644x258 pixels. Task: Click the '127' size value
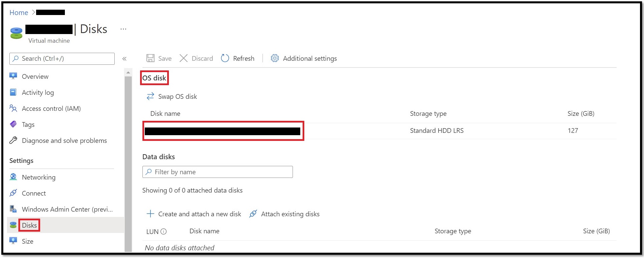(573, 131)
